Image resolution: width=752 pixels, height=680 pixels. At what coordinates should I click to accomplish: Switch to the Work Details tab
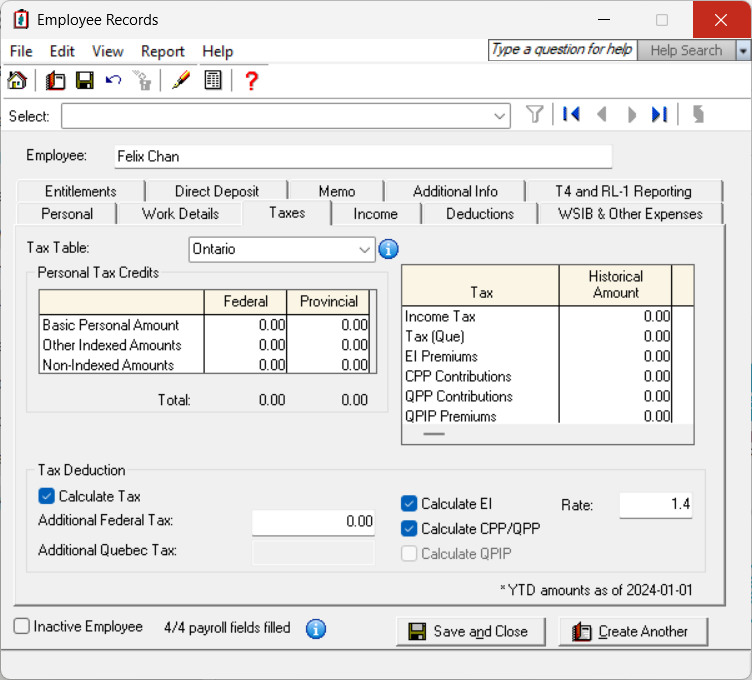pos(180,214)
